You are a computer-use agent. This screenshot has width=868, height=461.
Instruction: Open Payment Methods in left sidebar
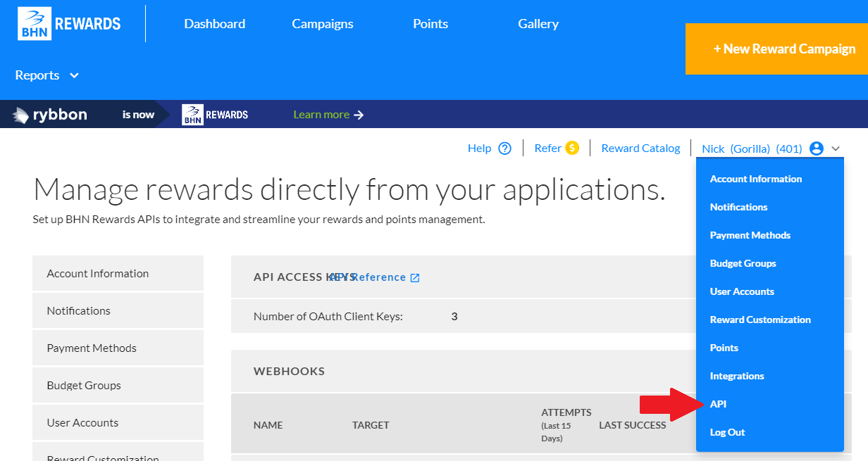118,348
